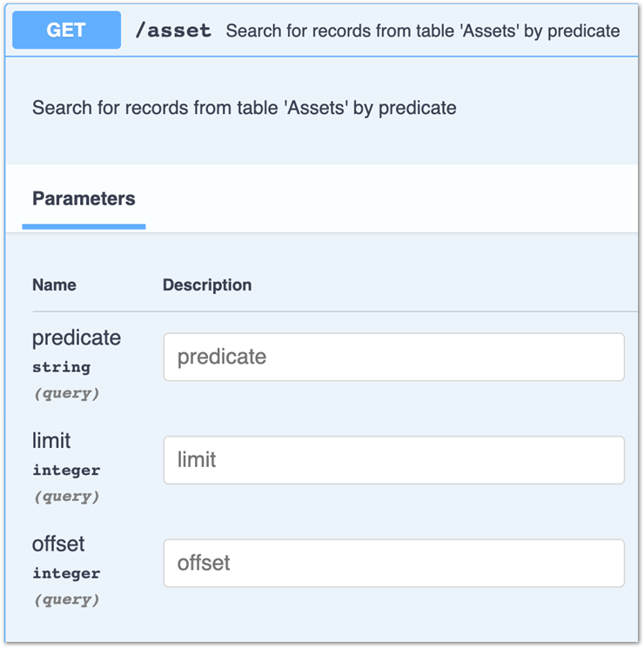Viewport: 644px width, 648px height.
Task: Click the description text below the header
Action: pos(244,108)
